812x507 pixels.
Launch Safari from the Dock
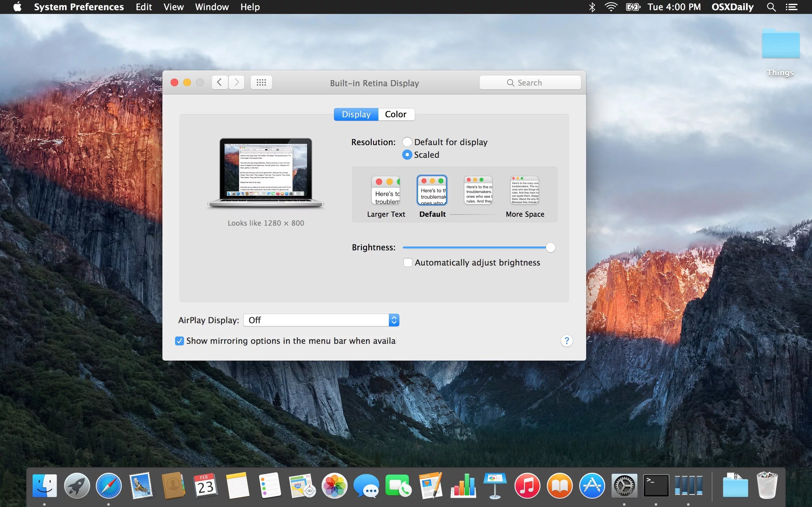(109, 486)
